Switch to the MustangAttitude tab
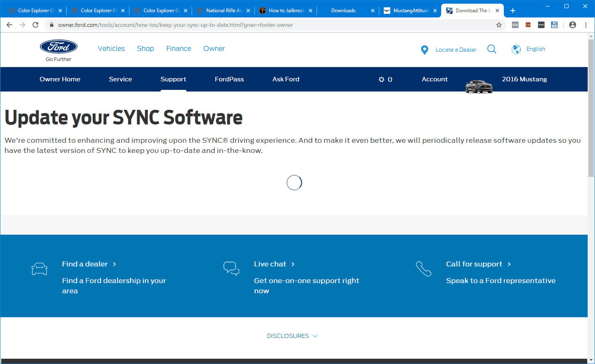 coord(410,11)
